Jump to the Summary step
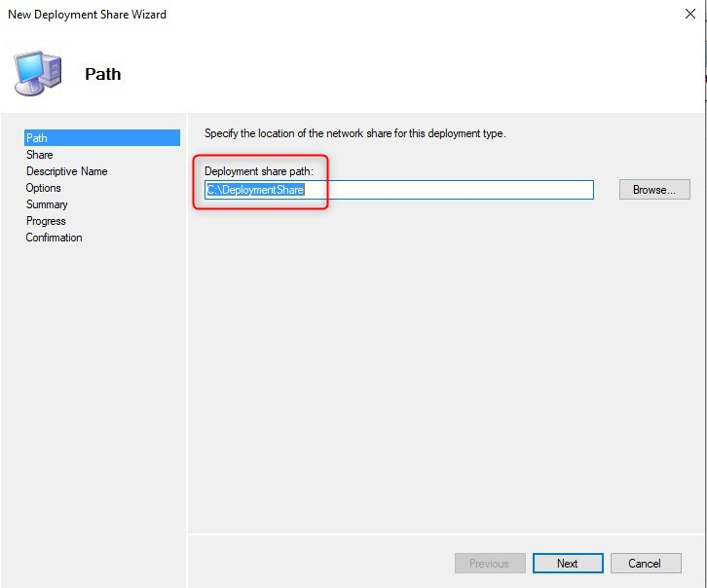 point(47,204)
